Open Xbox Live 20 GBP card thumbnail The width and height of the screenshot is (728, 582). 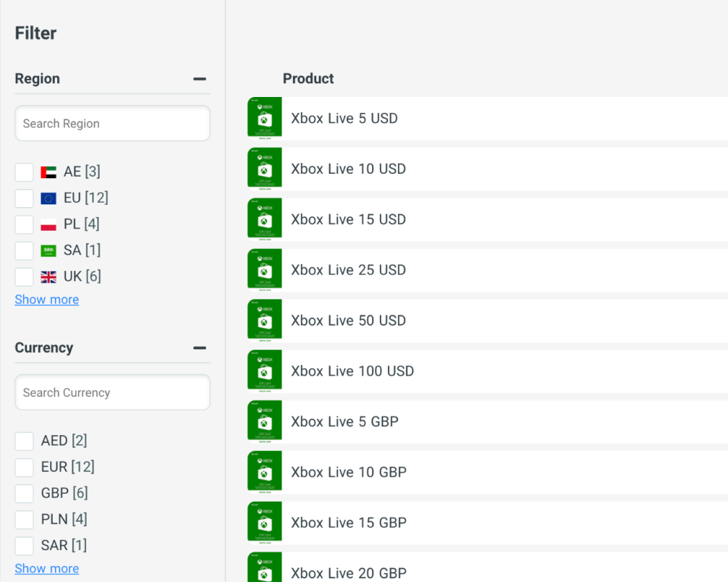265,567
